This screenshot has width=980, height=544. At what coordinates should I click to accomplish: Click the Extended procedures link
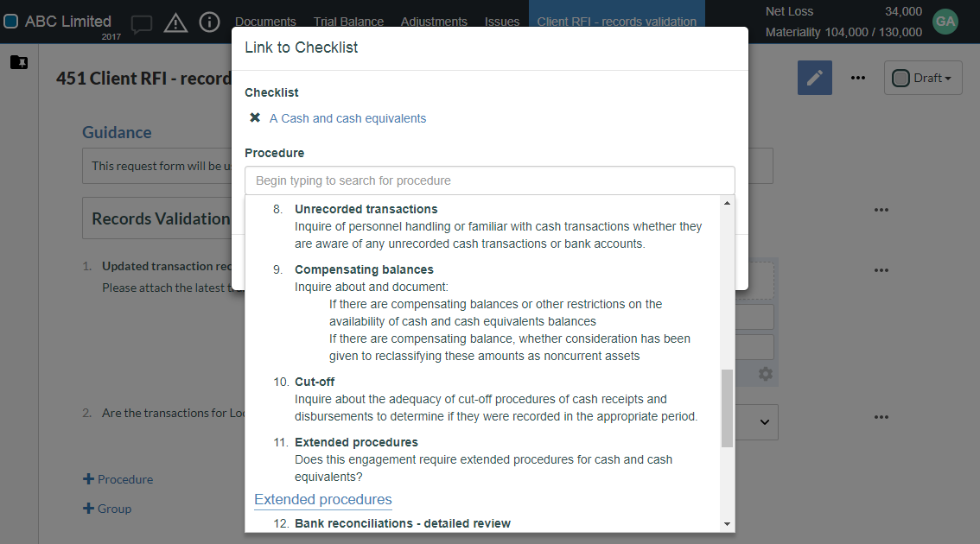coord(322,499)
